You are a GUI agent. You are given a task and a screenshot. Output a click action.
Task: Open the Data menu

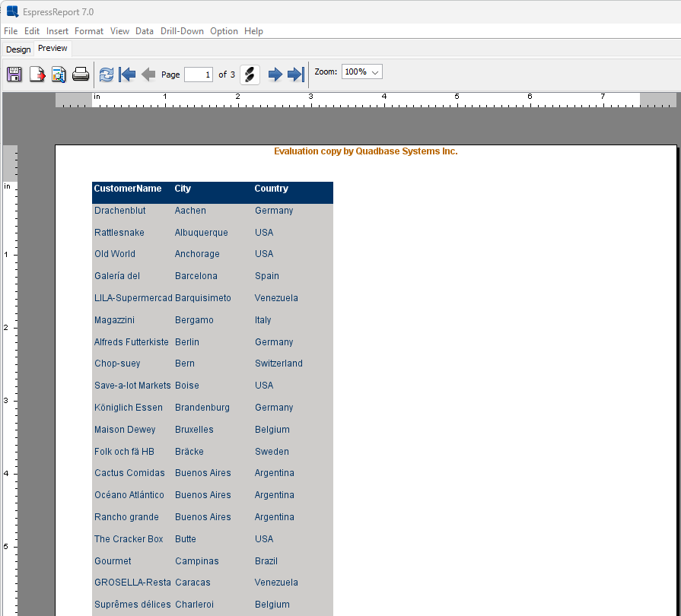[x=145, y=31]
